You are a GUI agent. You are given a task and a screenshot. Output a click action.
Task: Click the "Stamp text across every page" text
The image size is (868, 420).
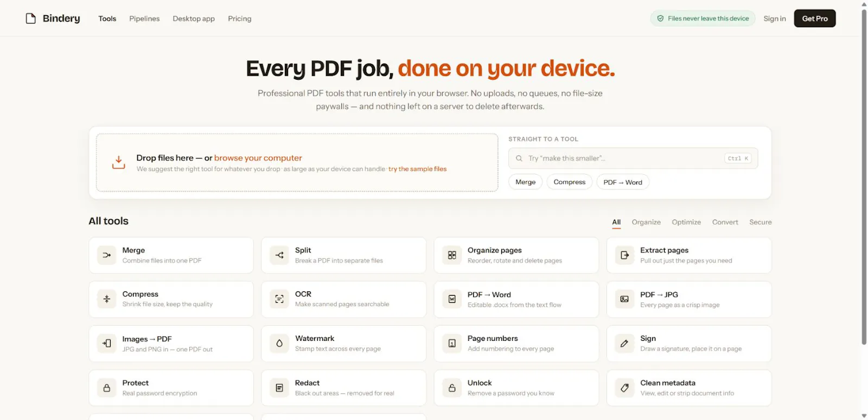click(338, 349)
